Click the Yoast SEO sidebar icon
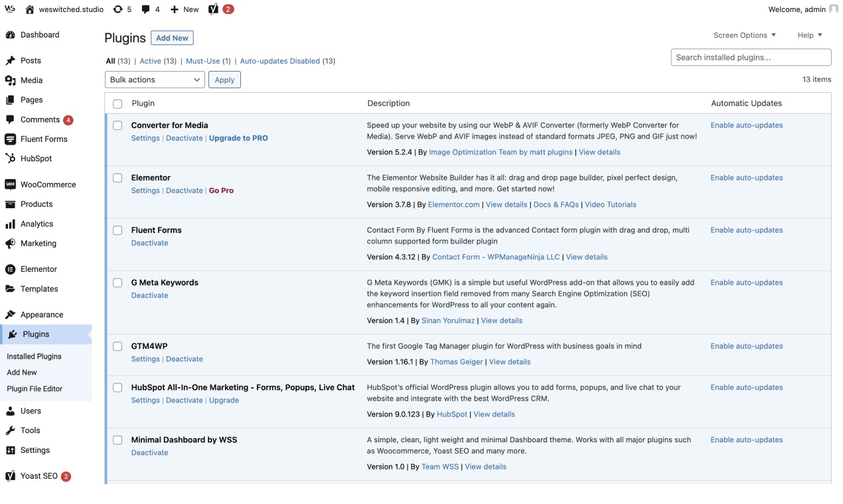Image resolution: width=843 pixels, height=504 pixels. coord(10,476)
